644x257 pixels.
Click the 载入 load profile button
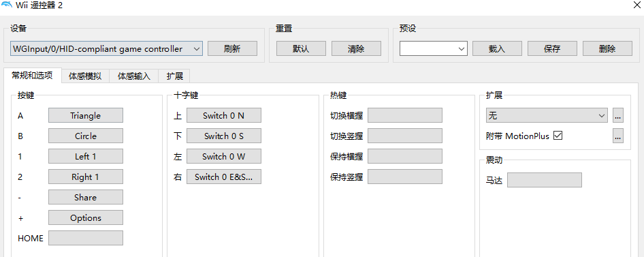[497, 48]
